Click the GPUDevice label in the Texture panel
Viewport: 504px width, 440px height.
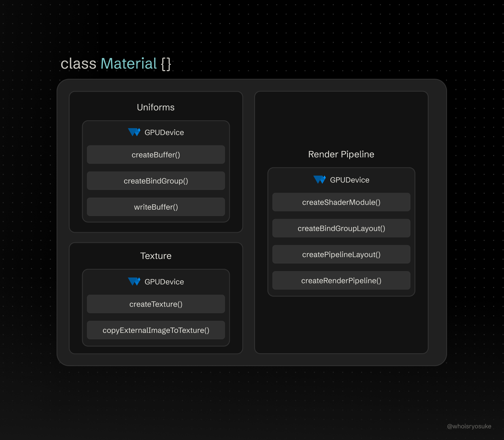pyautogui.click(x=164, y=282)
